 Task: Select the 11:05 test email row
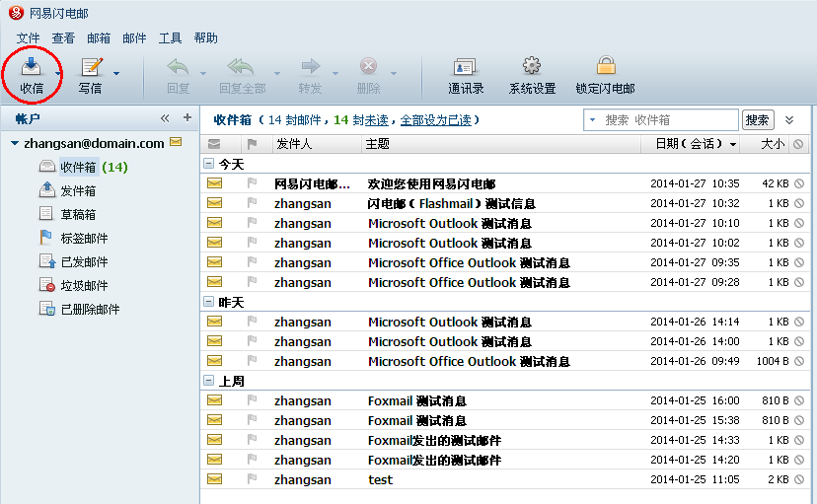(505, 479)
